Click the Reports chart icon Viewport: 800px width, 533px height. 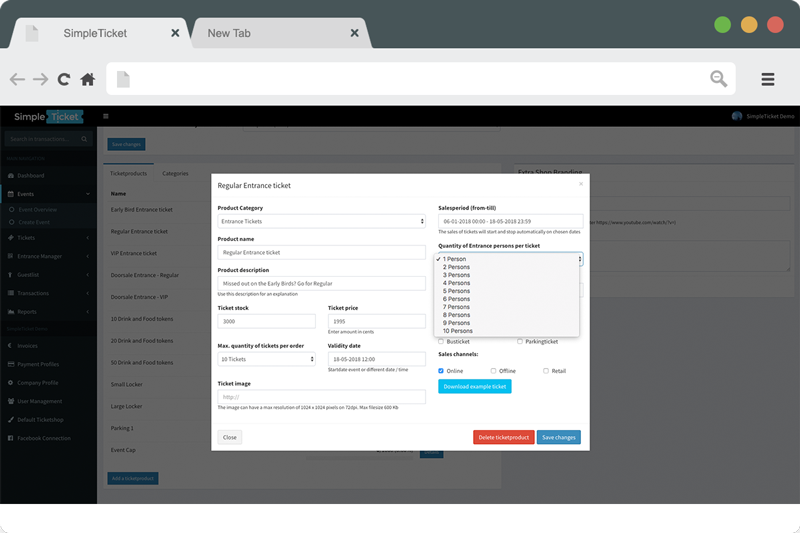pyautogui.click(x=11, y=312)
